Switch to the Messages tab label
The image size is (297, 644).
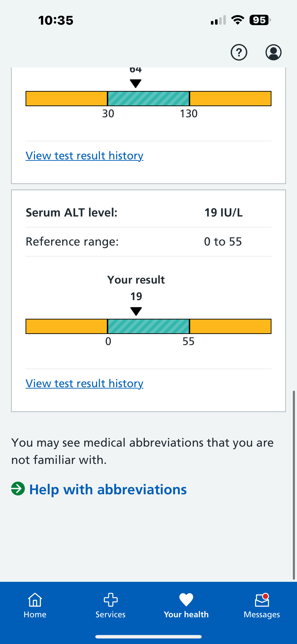point(262,615)
